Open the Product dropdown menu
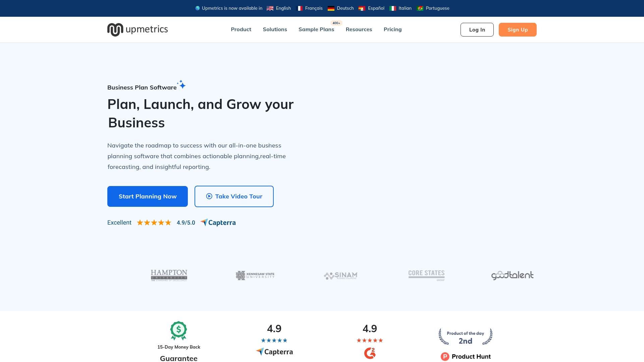 click(x=241, y=29)
